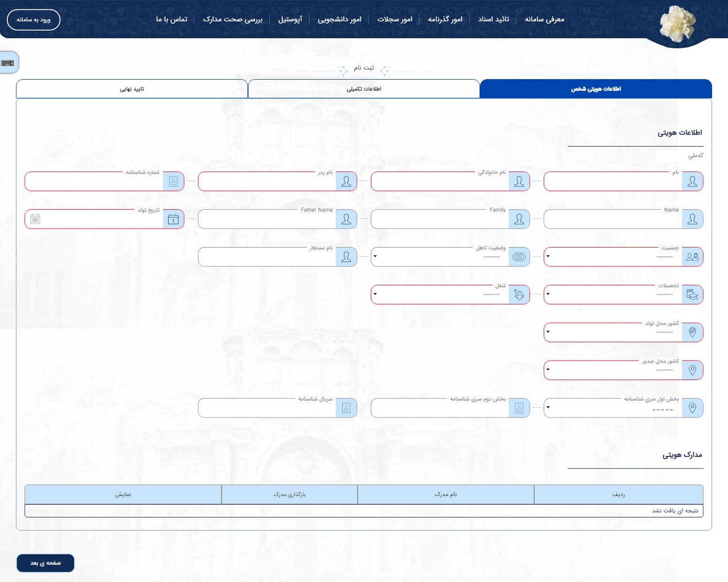728x582 pixels.
Task: Open the تائید اسناد menu
Action: 494,19
